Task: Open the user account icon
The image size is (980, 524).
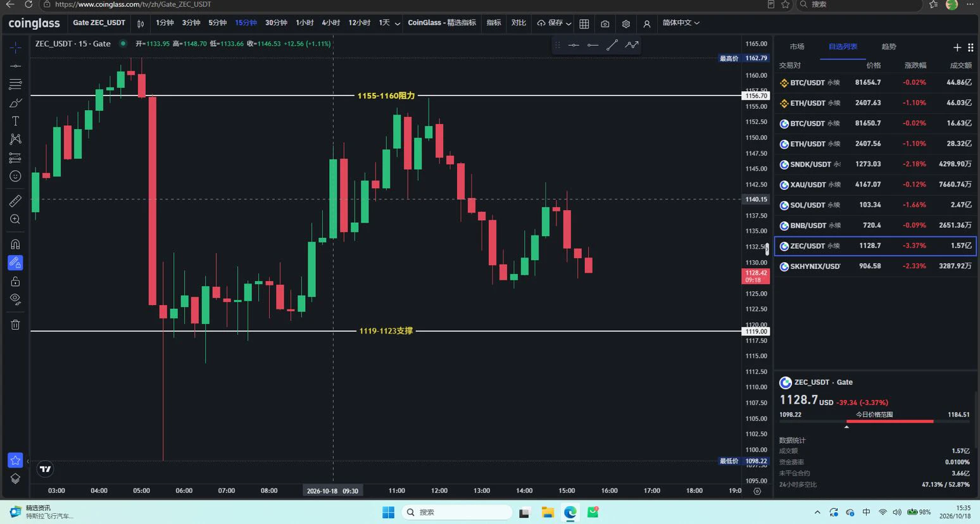Action: coord(646,23)
